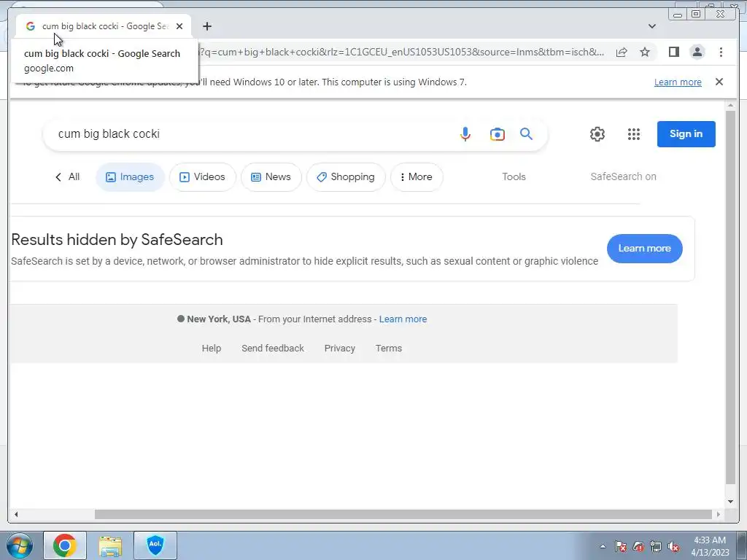Toggle Chrome side panel icon
The height and width of the screenshot is (560, 747).
pos(673,52)
